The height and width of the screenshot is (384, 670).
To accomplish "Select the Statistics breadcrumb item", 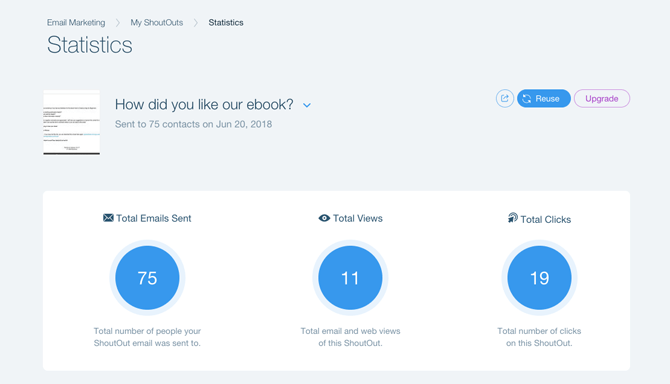I will pos(226,23).
